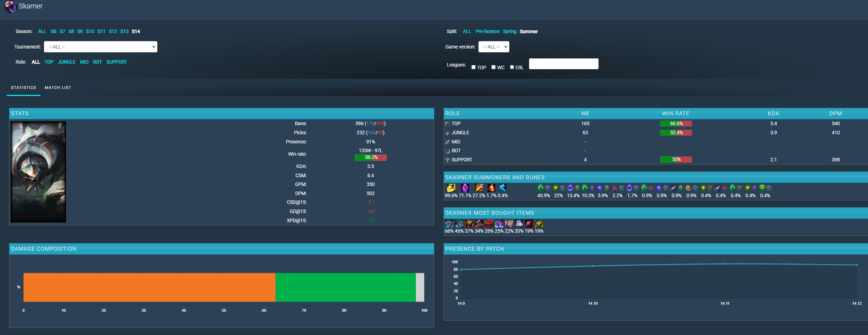The height and width of the screenshot is (335, 868).
Task: Click the Flash summoner spell icon at 99.6%
Action: [451, 188]
